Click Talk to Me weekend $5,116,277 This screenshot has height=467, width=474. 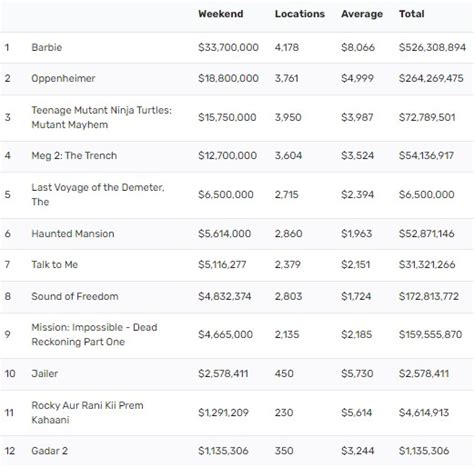pyautogui.click(x=222, y=265)
